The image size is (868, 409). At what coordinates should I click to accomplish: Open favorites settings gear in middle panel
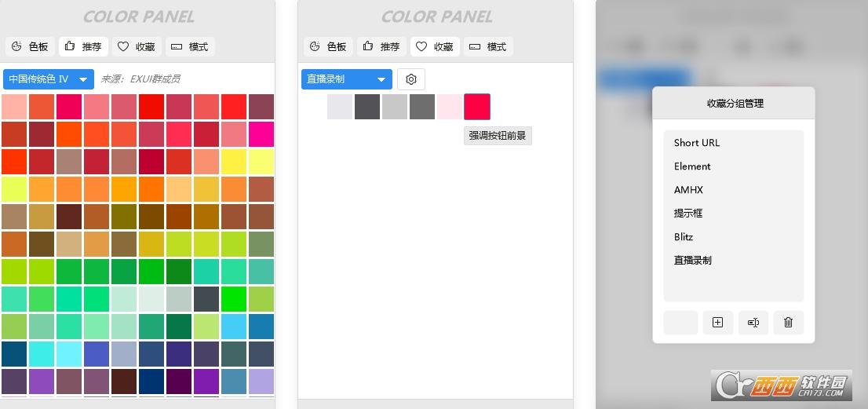(x=410, y=79)
